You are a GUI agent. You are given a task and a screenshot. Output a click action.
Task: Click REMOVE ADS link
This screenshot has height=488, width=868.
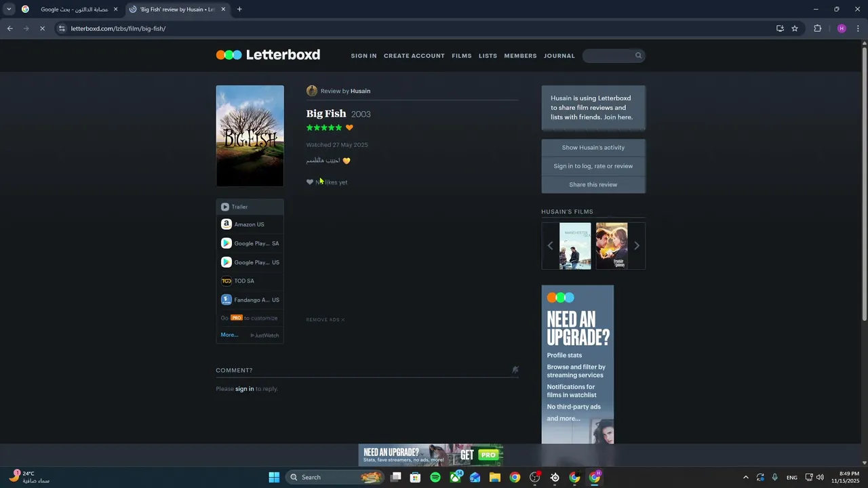[x=325, y=320]
